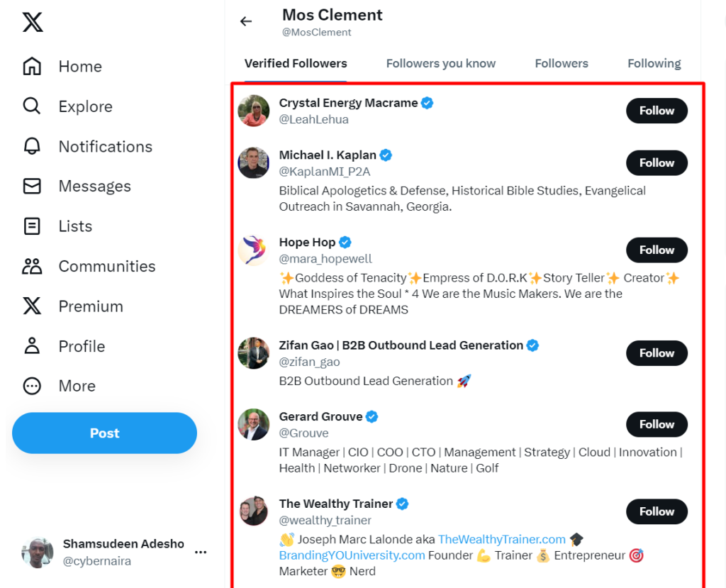Click the More options circle icon
The image size is (726, 588).
(x=32, y=386)
